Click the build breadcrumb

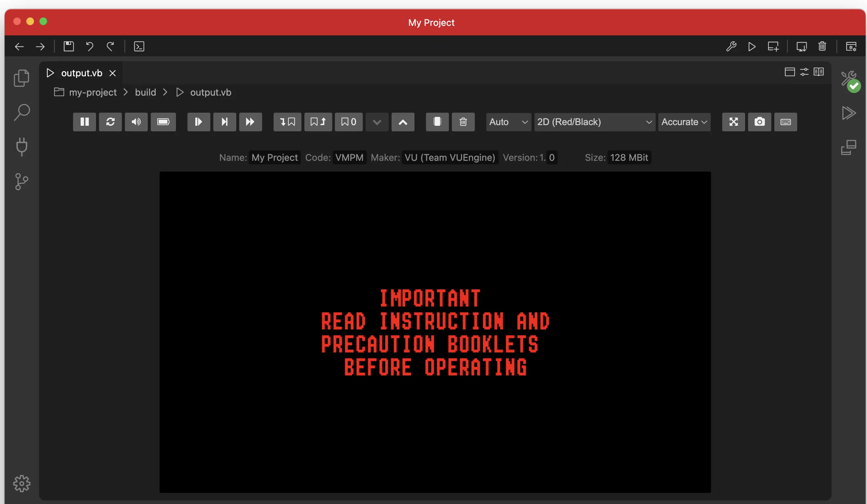pyautogui.click(x=145, y=92)
